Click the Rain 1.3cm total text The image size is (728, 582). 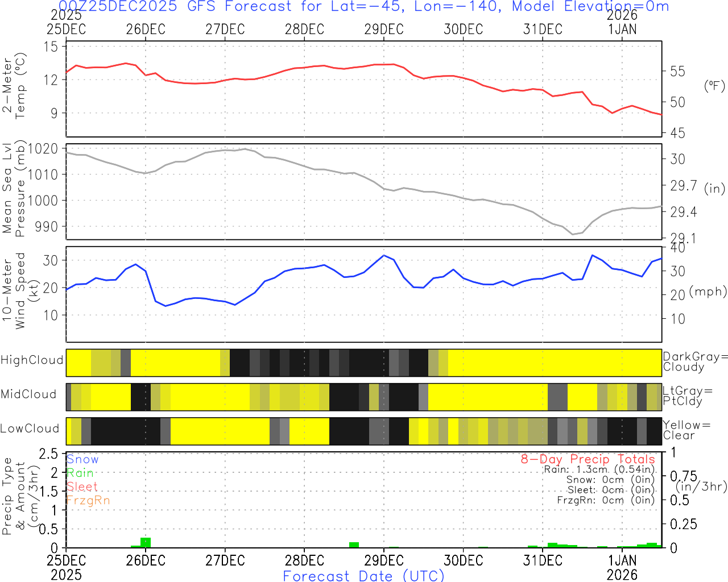click(x=599, y=469)
